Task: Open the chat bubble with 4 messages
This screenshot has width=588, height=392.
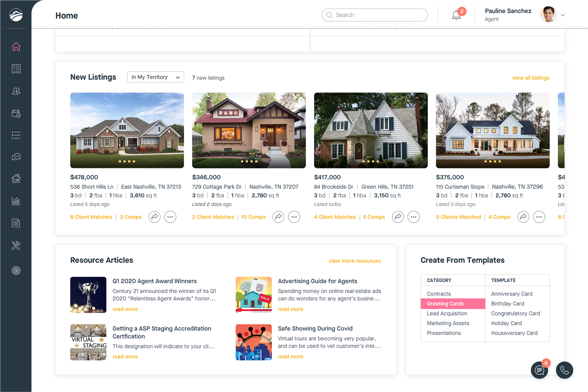Action: 539,370
